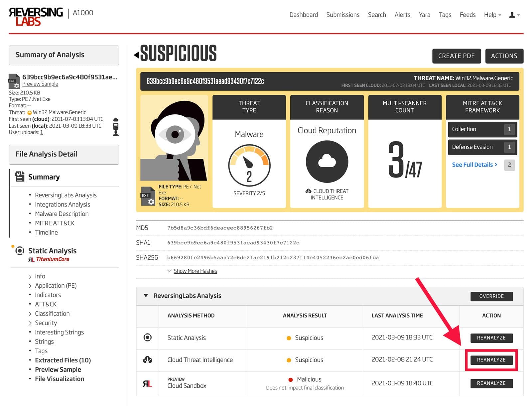Click the Static Analysis row icon in table
The height and width of the screenshot is (406, 532).
coord(148,338)
